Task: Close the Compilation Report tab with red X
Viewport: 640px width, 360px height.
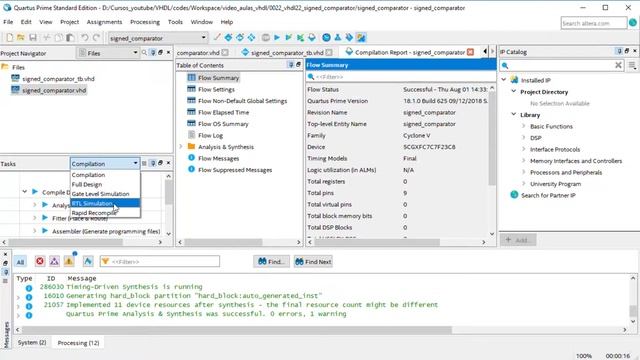Action: click(x=470, y=52)
